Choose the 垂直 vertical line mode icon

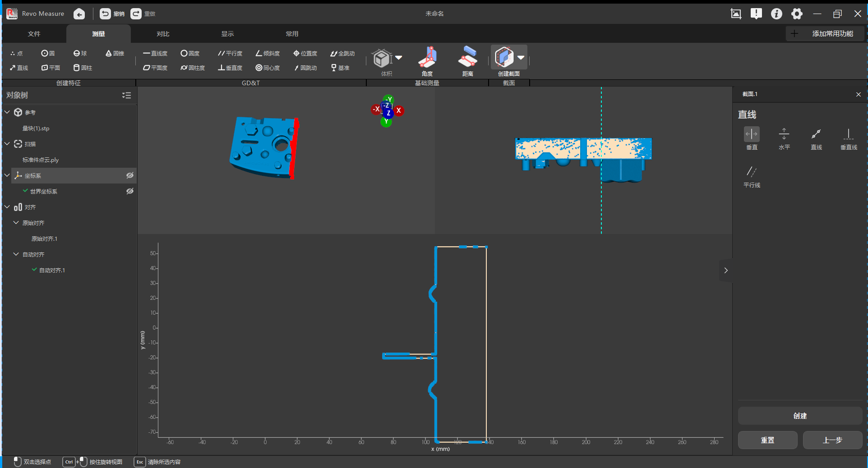[x=752, y=134]
